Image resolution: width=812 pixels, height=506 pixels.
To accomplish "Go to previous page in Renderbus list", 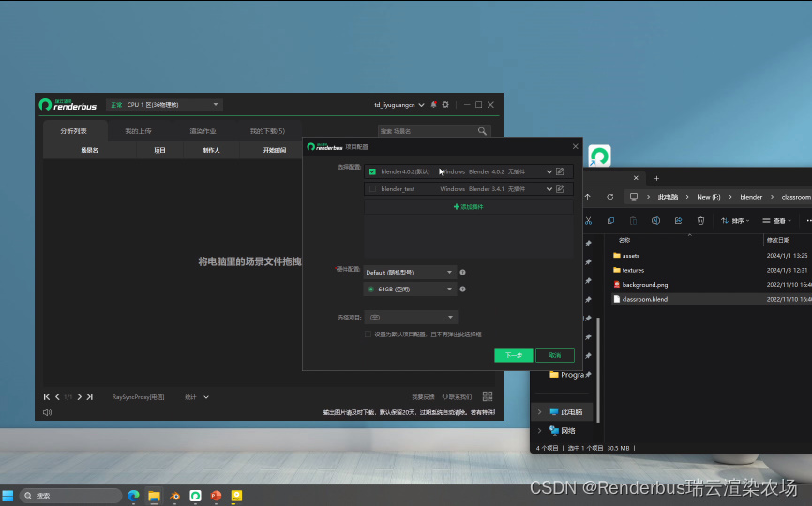I will [57, 396].
